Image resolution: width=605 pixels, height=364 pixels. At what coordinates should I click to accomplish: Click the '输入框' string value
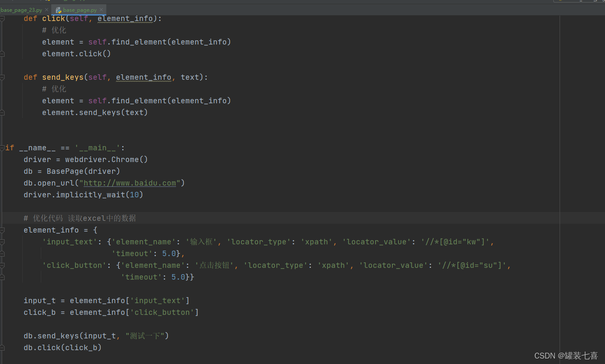(x=201, y=242)
